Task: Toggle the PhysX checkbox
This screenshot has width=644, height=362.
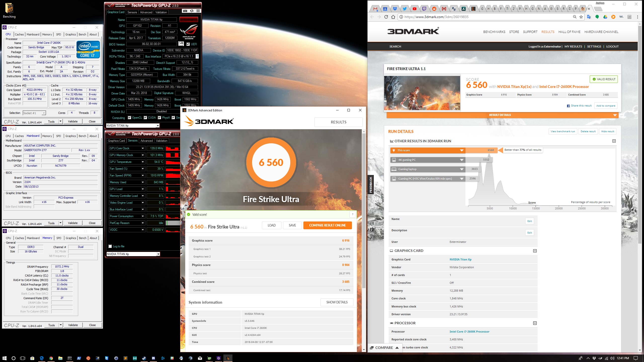Action: click(x=159, y=117)
